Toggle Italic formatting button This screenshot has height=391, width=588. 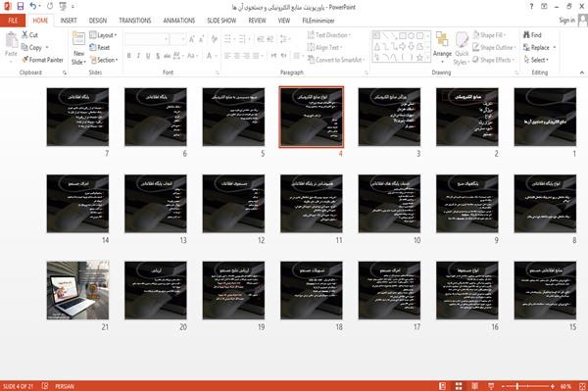tap(138, 56)
